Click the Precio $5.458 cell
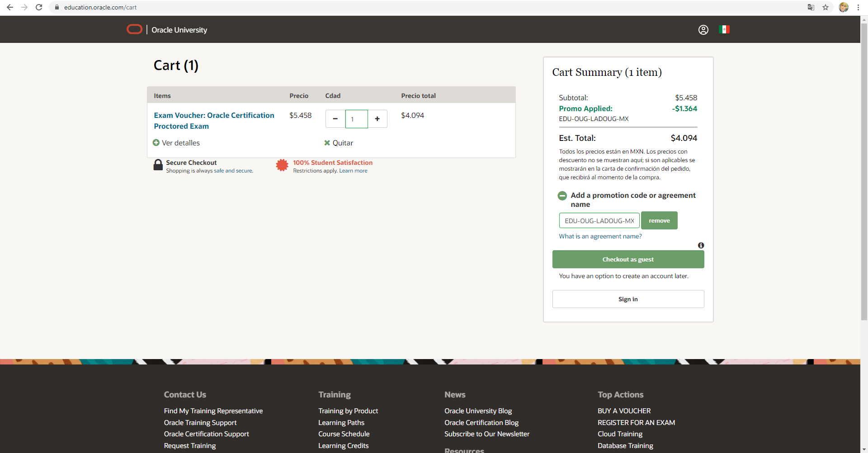This screenshot has width=868, height=453. point(301,116)
